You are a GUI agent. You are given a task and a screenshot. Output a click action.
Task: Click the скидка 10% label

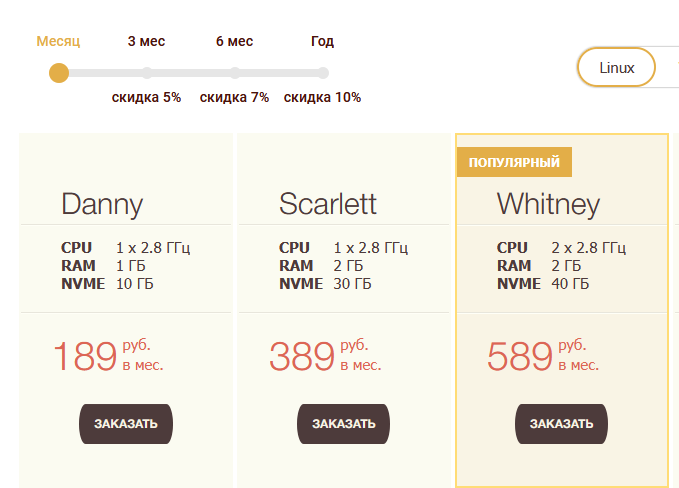point(322,97)
